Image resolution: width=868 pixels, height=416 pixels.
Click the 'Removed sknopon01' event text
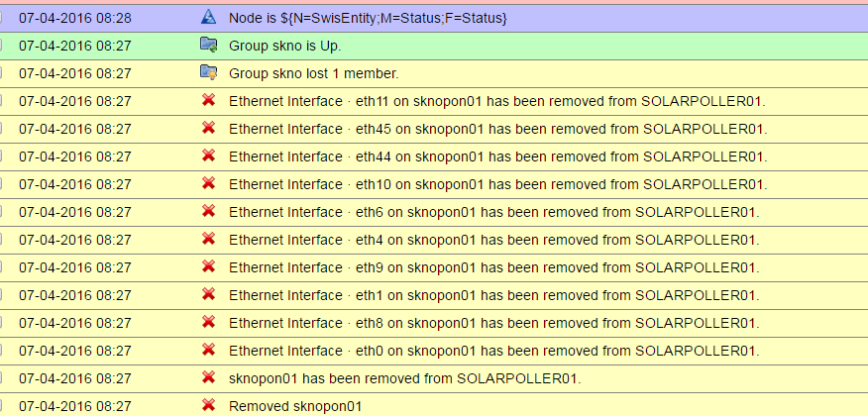(295, 405)
